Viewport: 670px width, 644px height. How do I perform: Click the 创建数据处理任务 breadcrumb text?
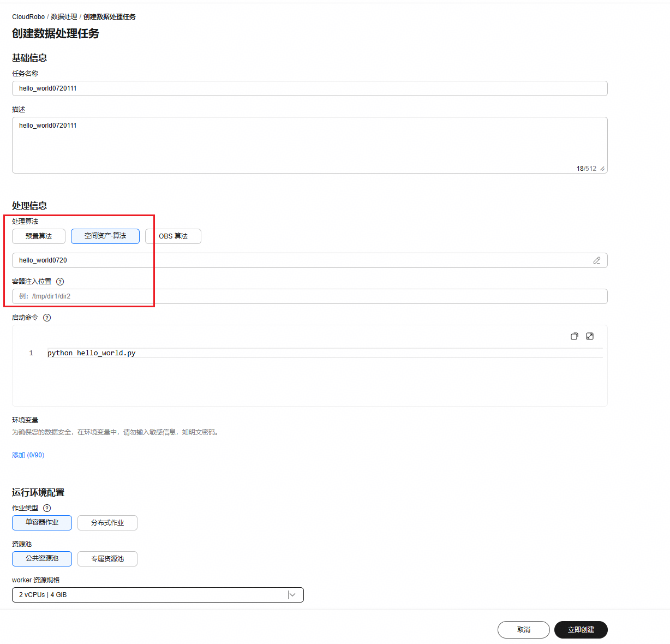[x=110, y=17]
